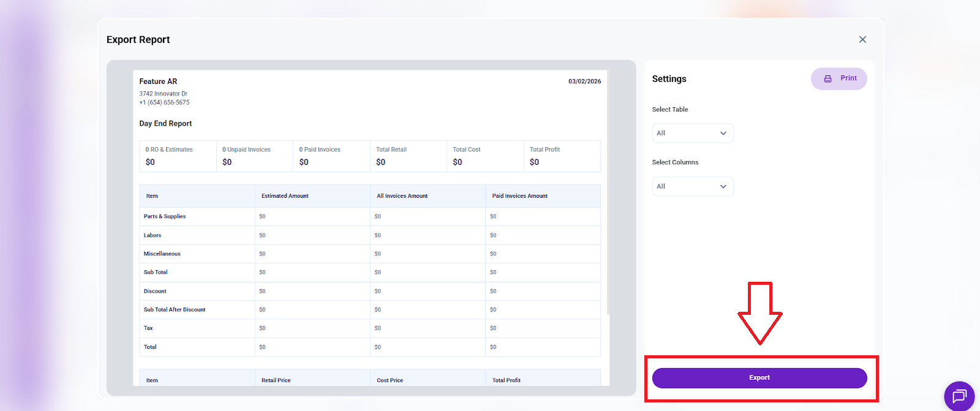
Task: Close the Export Report dialog
Action: (x=862, y=39)
